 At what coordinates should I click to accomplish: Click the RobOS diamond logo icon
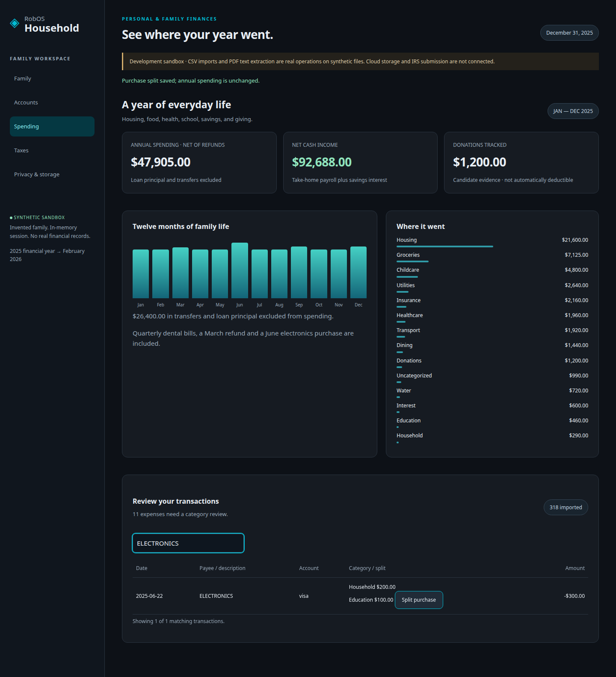point(15,23)
